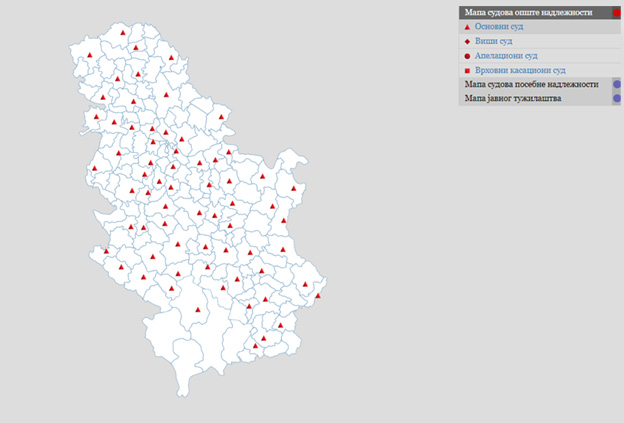Select the easternmost court triangle on the map

coord(318,296)
